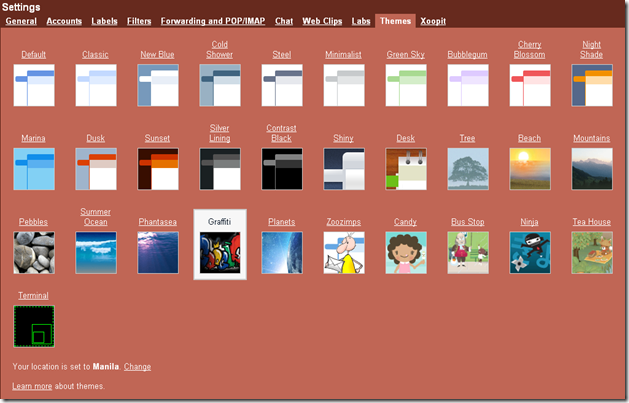Screen dimensions: 629x403
Task: Choose the Minimalist theme thumbnail
Action: click(344, 85)
